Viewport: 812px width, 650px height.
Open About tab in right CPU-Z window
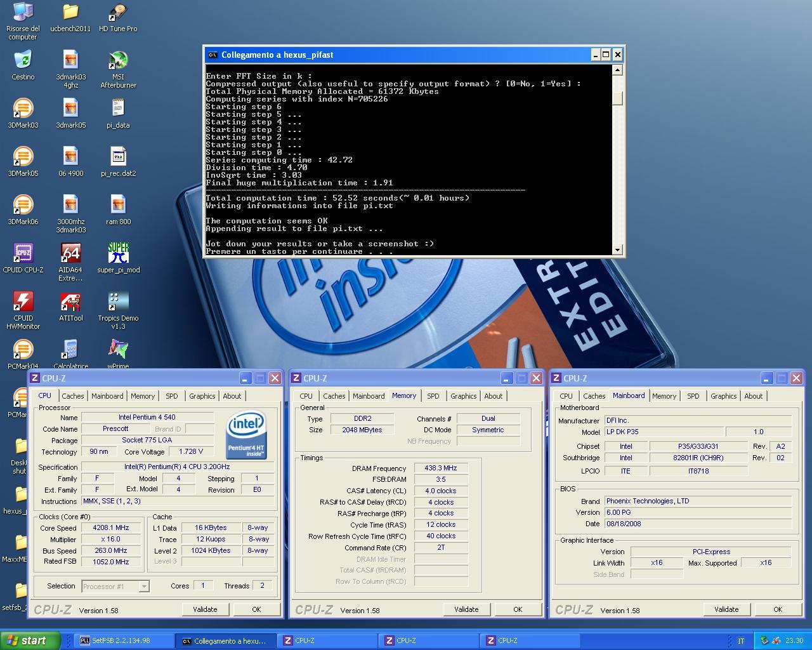[x=753, y=396]
